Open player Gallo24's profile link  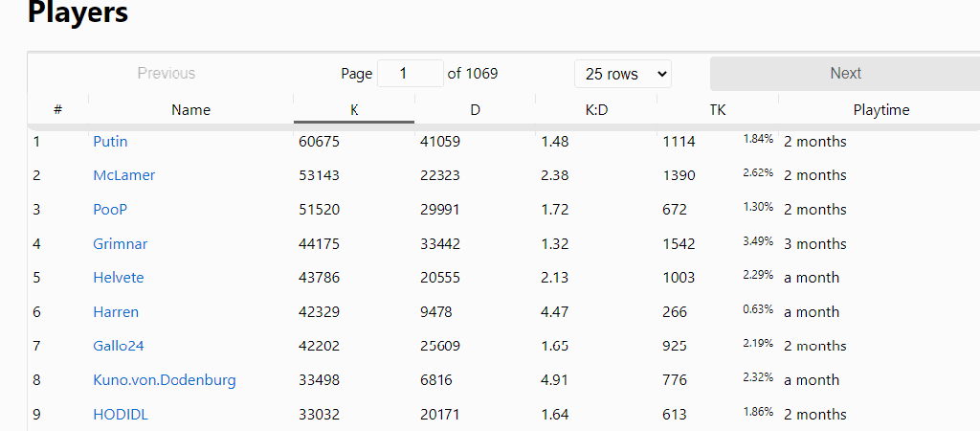pyautogui.click(x=119, y=346)
